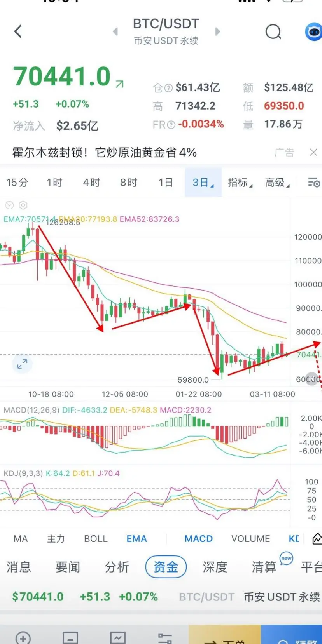Open hexagon indicator settings icon
This screenshot has width=322, height=644.
[23, 205]
